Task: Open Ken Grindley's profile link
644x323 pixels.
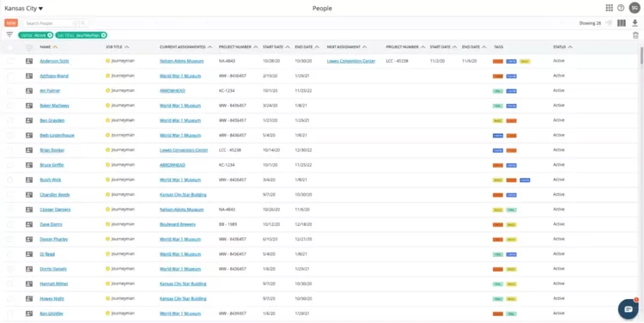Action: pyautogui.click(x=52, y=314)
